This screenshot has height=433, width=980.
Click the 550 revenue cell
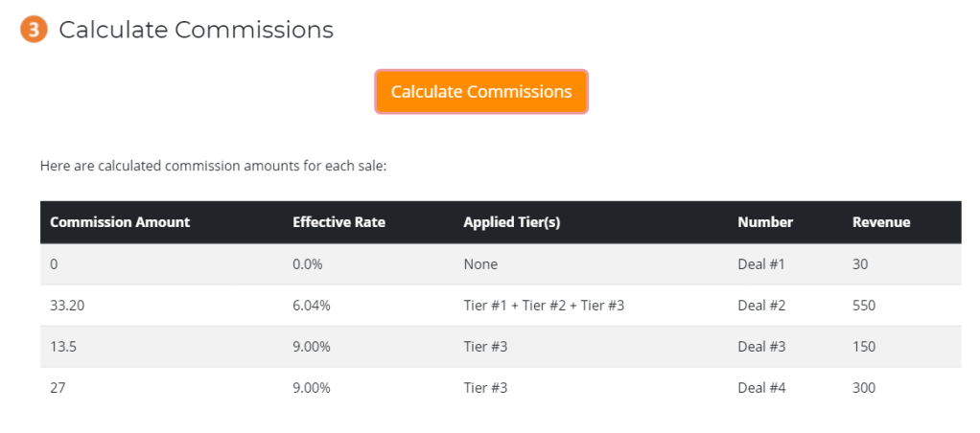tap(863, 306)
